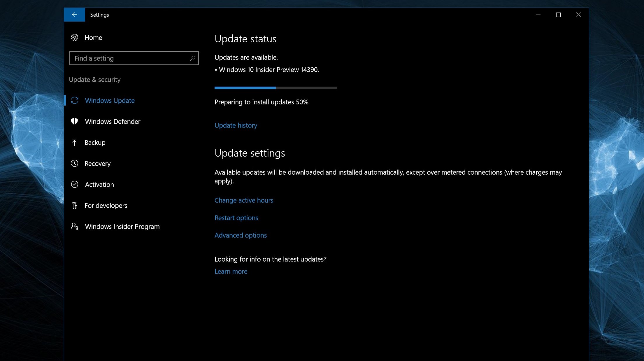Click the Recovery clock icon

(x=75, y=163)
